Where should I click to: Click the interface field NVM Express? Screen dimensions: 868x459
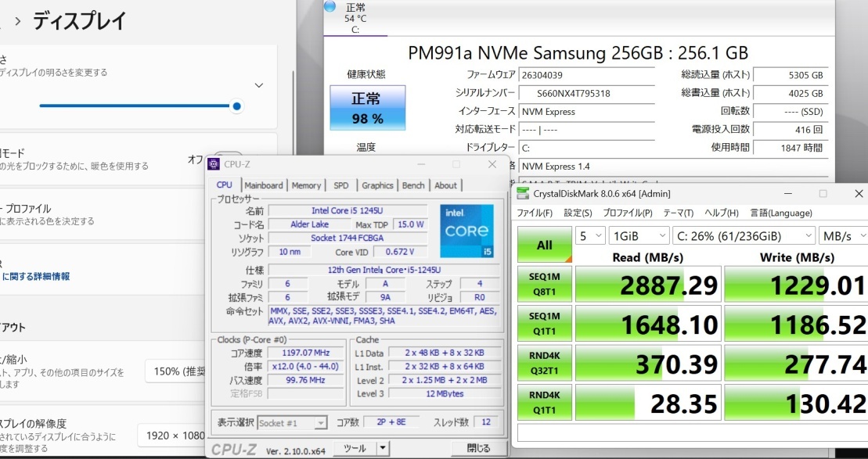[x=587, y=112]
